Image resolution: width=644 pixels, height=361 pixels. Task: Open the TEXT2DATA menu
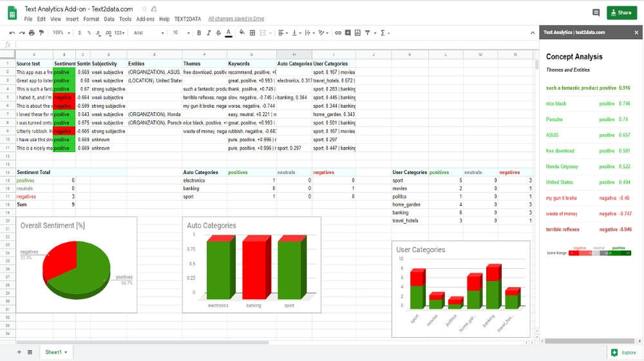(x=187, y=19)
